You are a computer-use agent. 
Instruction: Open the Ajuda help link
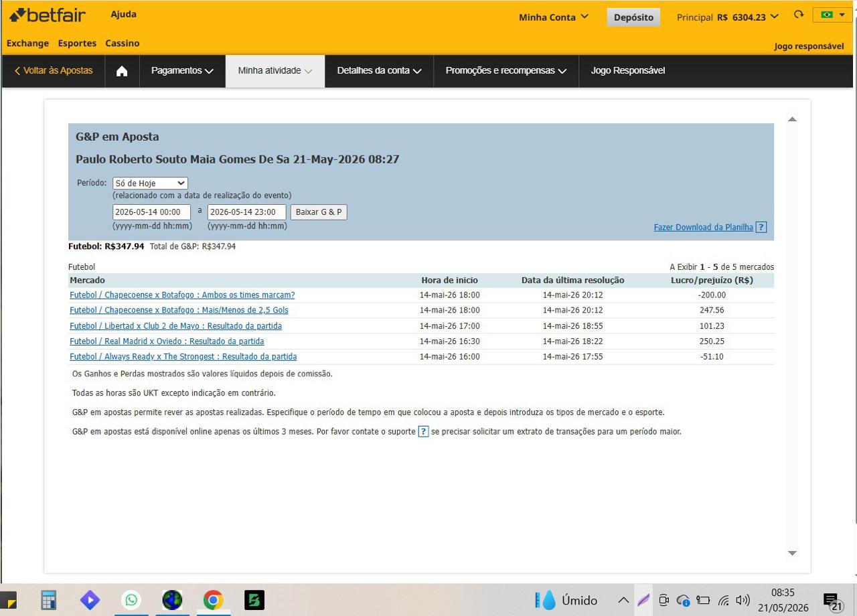point(124,14)
